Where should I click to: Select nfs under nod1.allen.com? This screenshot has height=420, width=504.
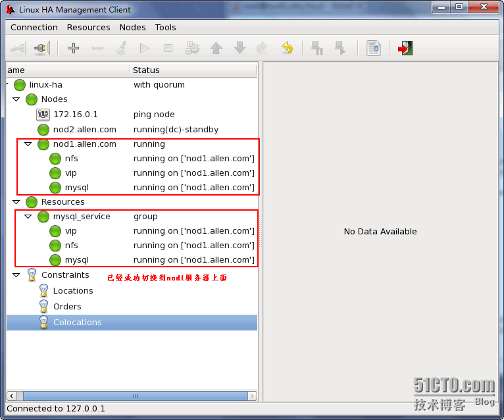point(132,159)
